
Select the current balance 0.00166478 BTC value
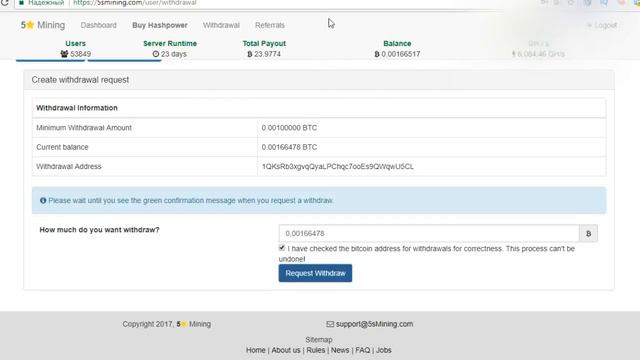tap(289, 147)
